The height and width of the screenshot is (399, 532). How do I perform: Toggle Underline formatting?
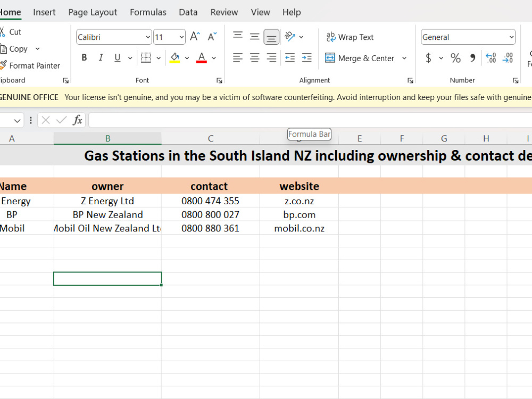pyautogui.click(x=118, y=57)
